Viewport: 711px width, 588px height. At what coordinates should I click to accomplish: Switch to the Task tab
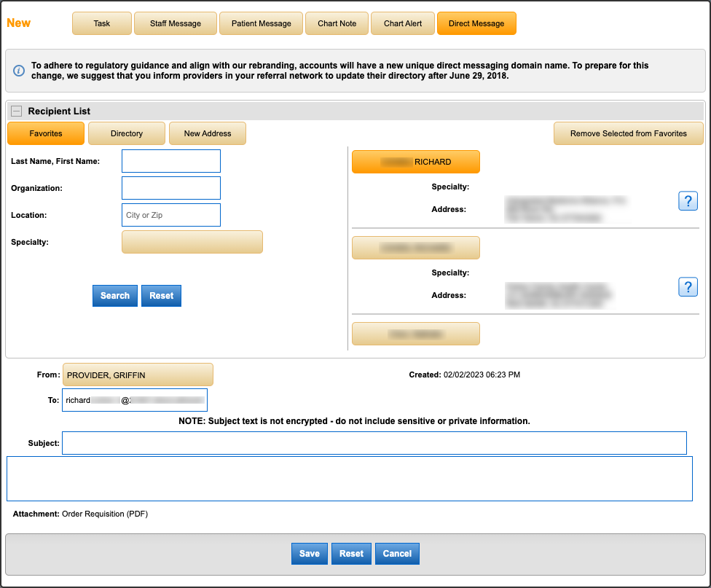(x=102, y=23)
